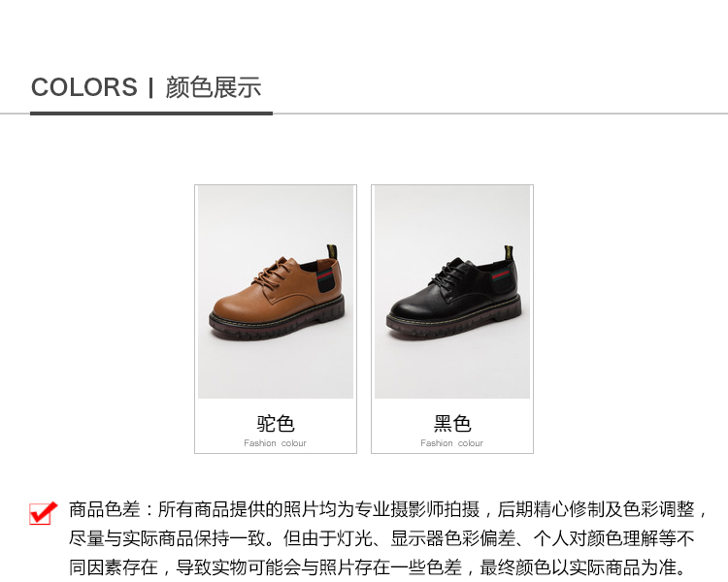Click the 颜色展示 heading text
728x582 pixels.
coord(214,87)
